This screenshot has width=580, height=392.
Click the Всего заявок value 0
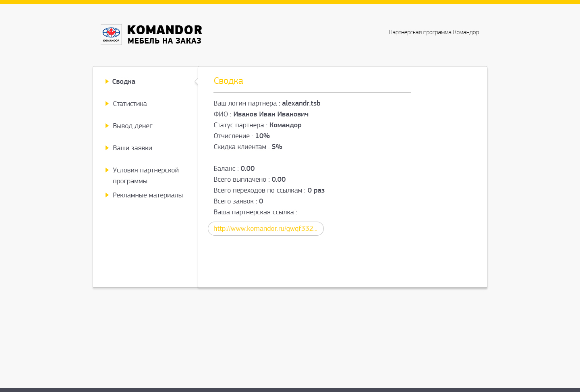[x=261, y=201]
